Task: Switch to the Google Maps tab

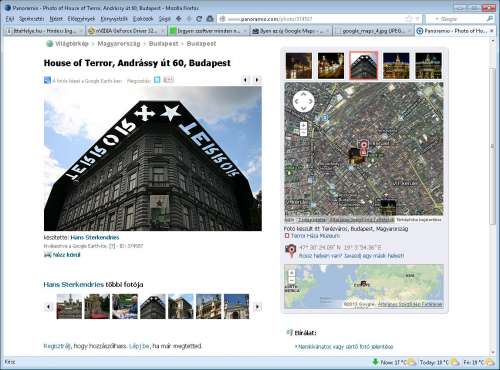Action: tap(291, 31)
